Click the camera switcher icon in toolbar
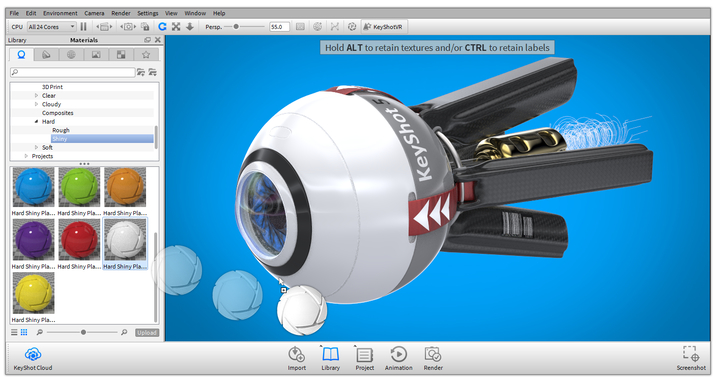Image resolution: width=716 pixels, height=380 pixels. pos(128,27)
